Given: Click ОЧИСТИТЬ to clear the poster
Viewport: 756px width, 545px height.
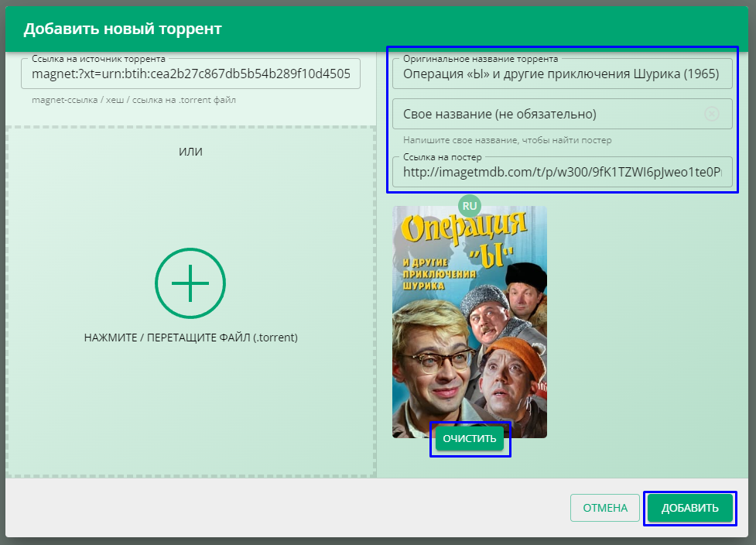Looking at the screenshot, I should click(x=470, y=439).
